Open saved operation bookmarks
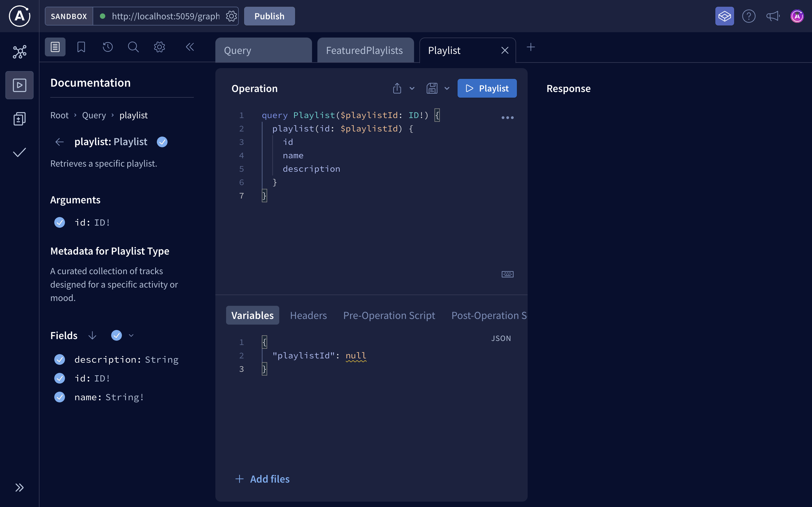This screenshot has width=812, height=507. tap(81, 47)
